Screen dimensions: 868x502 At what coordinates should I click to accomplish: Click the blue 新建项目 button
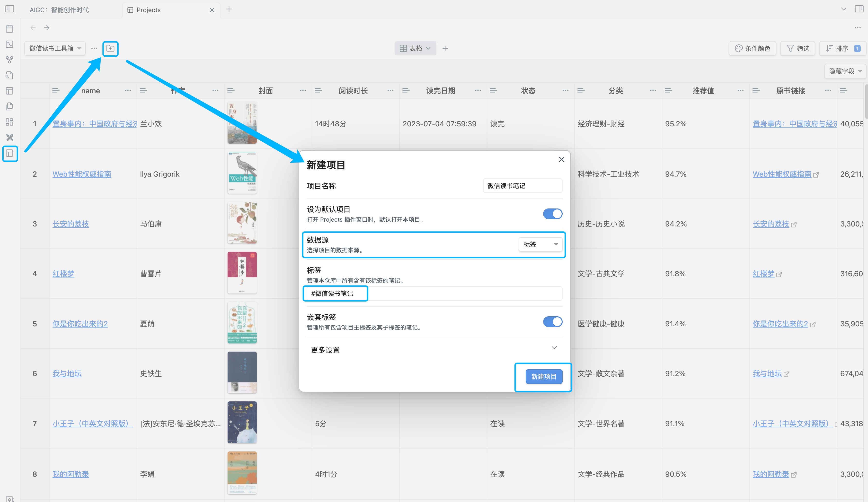click(x=544, y=377)
